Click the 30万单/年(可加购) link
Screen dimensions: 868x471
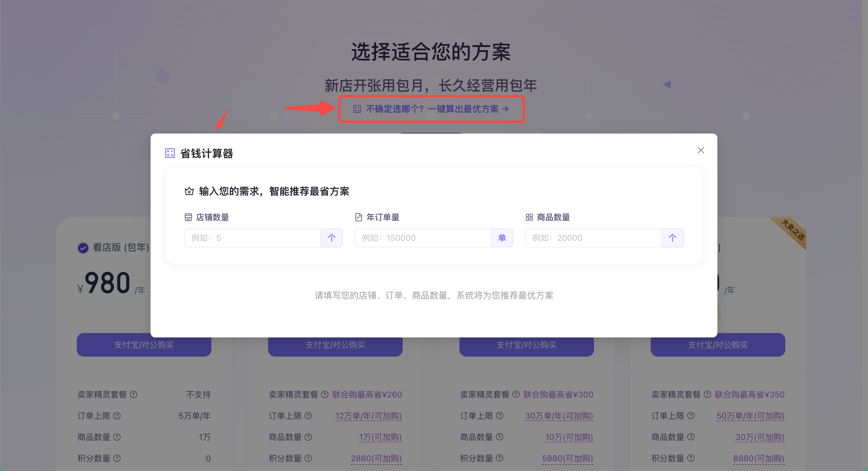559,416
